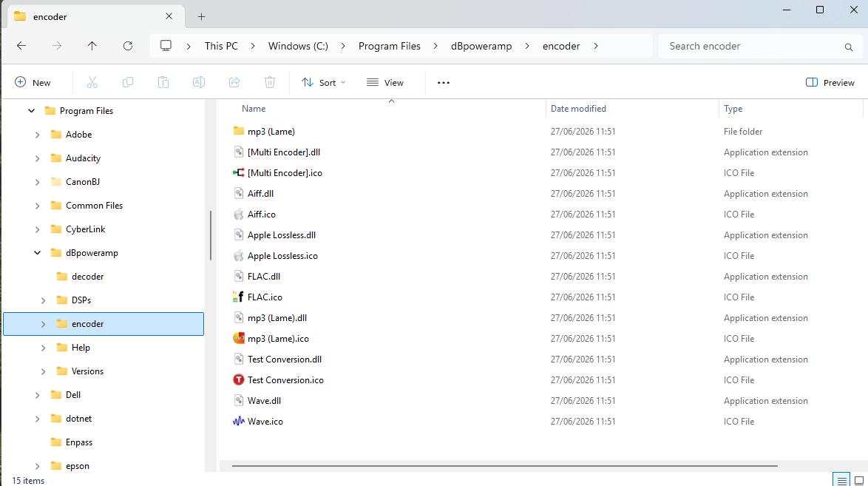This screenshot has height=486, width=868.
Task: Close the encoder tab
Action: (169, 16)
